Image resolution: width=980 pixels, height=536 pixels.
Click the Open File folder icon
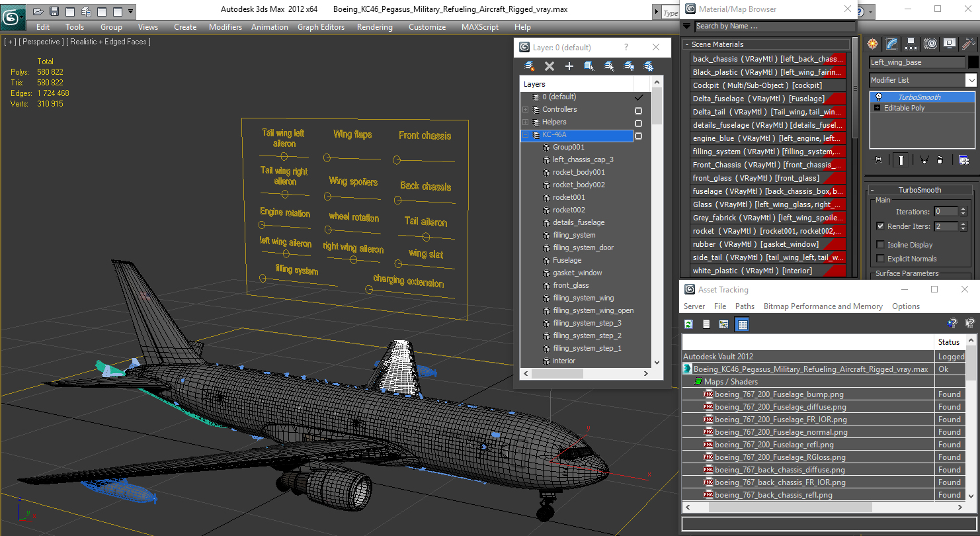point(38,11)
